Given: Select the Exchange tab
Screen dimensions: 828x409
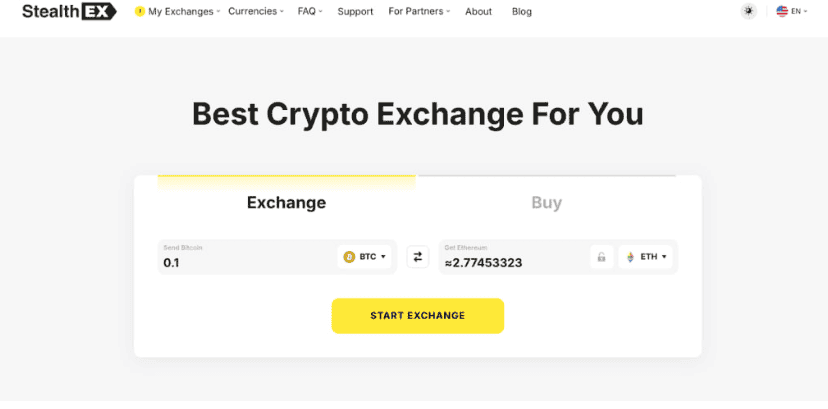Looking at the screenshot, I should [x=286, y=203].
